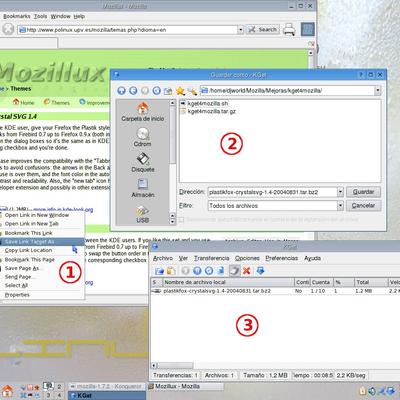Click the Nombre de archivo local column header
The image size is (400, 400).
pos(228,282)
